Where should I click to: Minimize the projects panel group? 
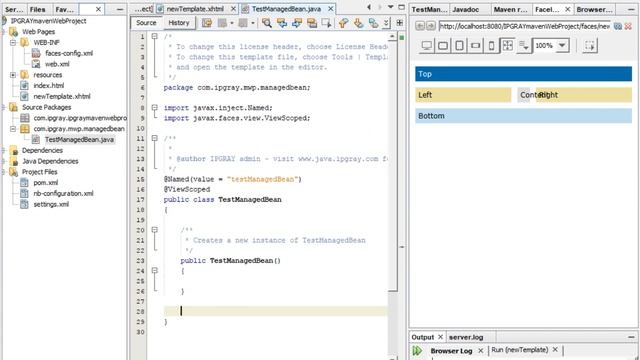[120, 9]
